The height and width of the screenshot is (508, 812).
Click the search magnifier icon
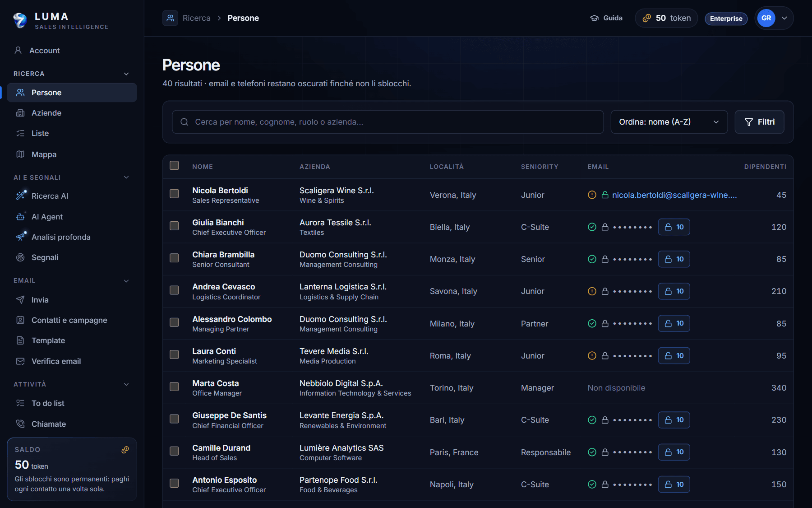[184, 122]
